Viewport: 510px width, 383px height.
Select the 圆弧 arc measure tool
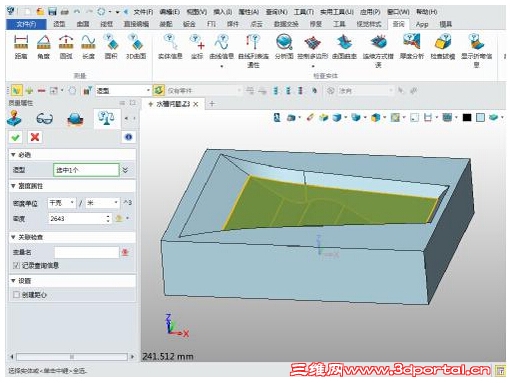pos(66,47)
